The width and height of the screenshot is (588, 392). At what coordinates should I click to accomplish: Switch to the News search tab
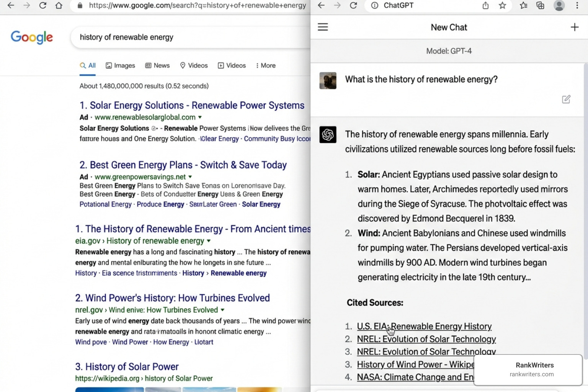tap(157, 65)
